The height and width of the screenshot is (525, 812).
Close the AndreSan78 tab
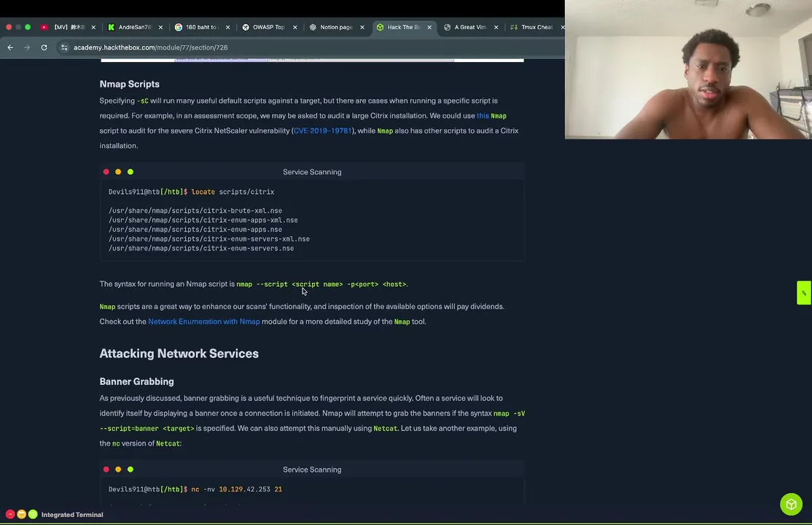point(160,27)
